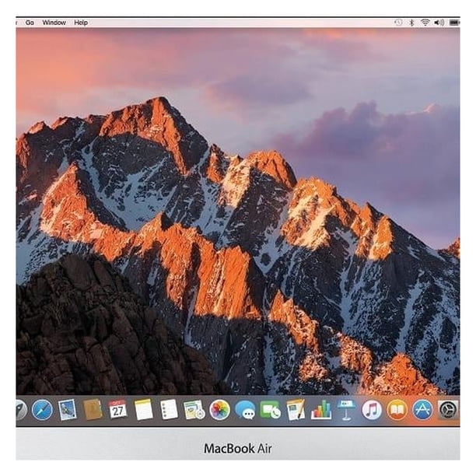Open the Pages app icon

pos(296,410)
